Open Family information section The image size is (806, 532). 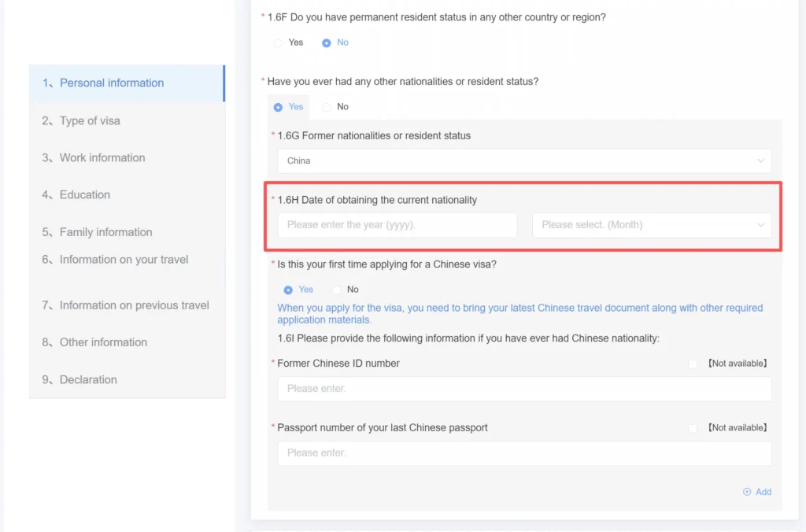[x=105, y=232]
